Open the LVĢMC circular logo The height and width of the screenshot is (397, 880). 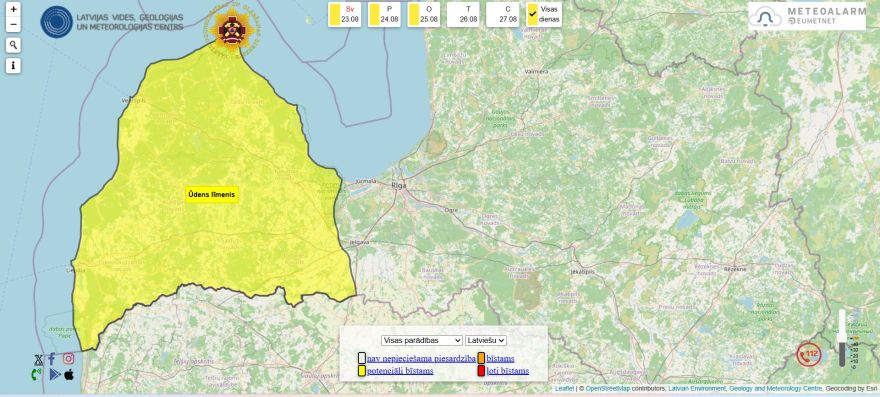coord(57,22)
